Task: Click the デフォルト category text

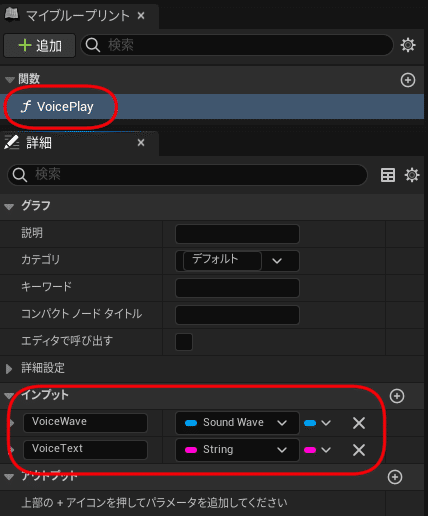Action: click(x=215, y=259)
